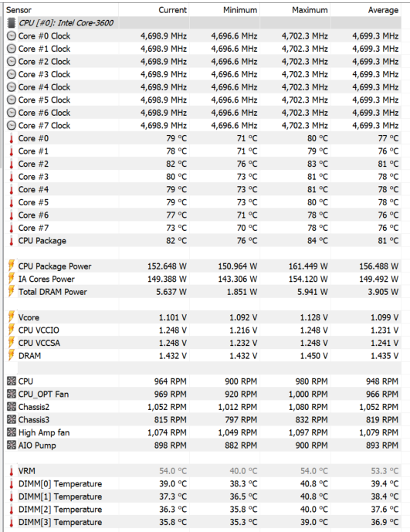The width and height of the screenshot is (410, 532).
Task: Click the thermometer icon beside VRM
Action: point(12,471)
